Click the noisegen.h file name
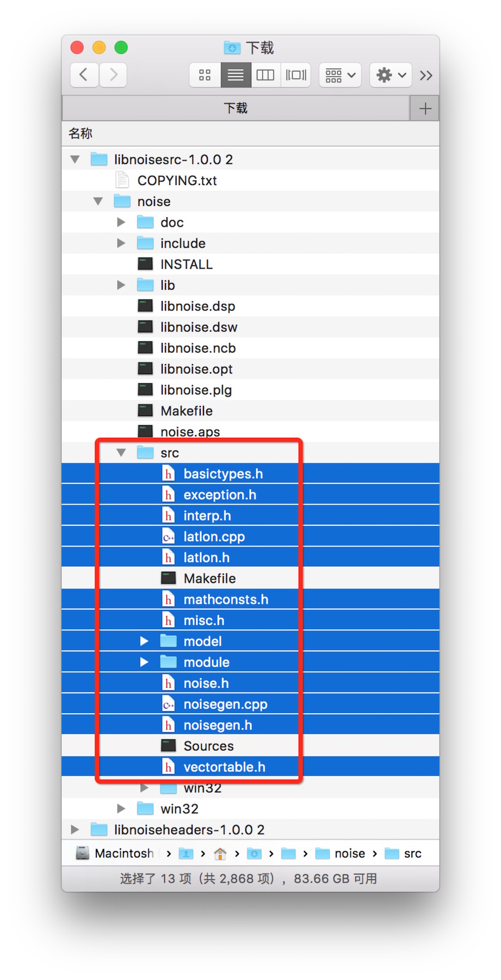Viewport: 501px width, 980px height. 218,725
